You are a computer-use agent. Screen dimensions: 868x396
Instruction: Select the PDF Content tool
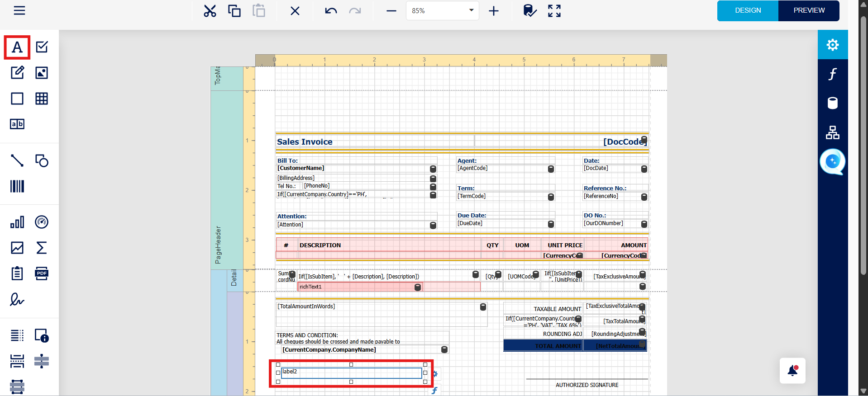(x=42, y=273)
